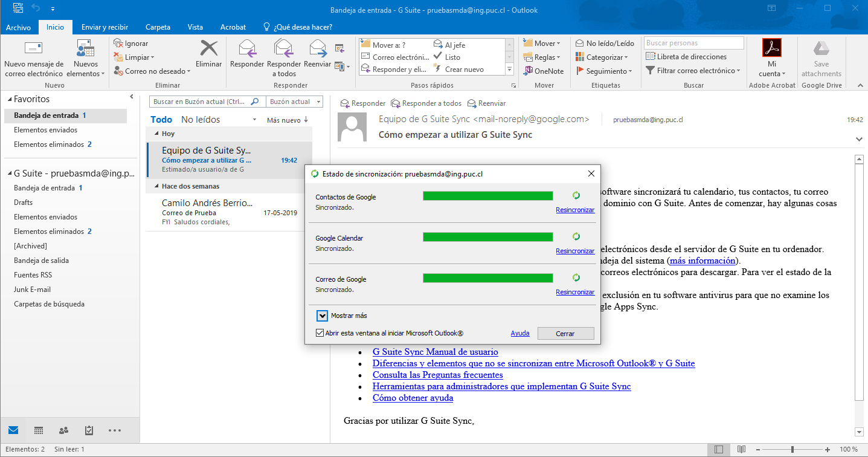Collapse the folder pane arrow
This screenshot has height=457, width=868.
pos(132,97)
